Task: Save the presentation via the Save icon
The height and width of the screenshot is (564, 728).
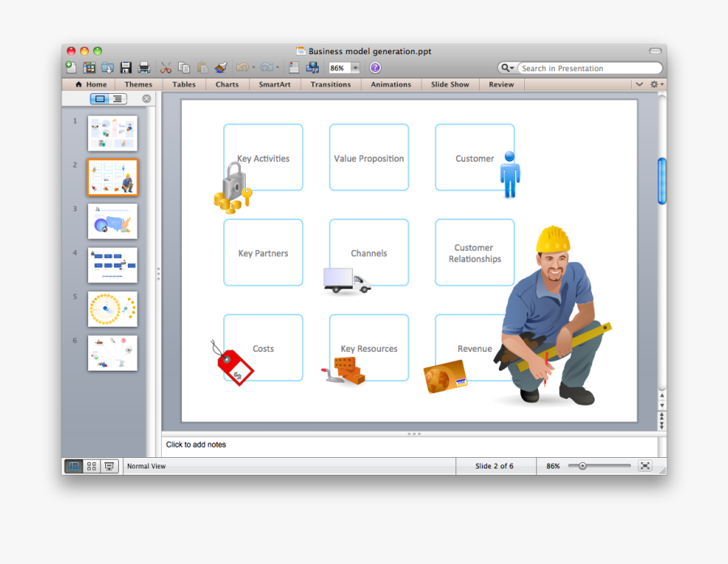Action: [126, 67]
